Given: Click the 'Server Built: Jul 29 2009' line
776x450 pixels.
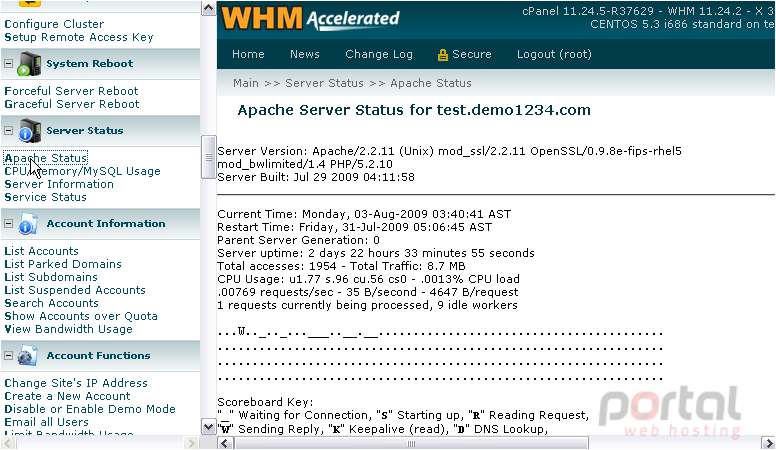Looking at the screenshot, I should tap(316, 177).
